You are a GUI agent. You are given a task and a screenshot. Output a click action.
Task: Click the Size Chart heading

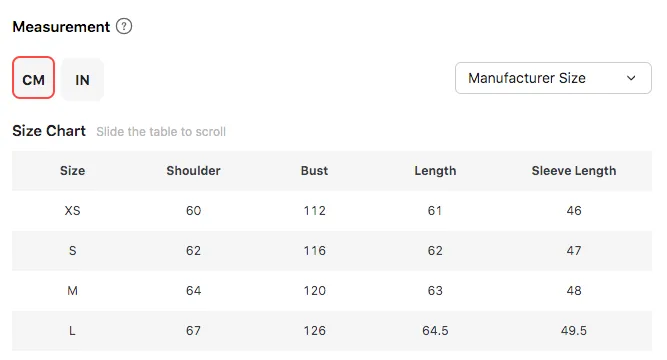point(49,131)
